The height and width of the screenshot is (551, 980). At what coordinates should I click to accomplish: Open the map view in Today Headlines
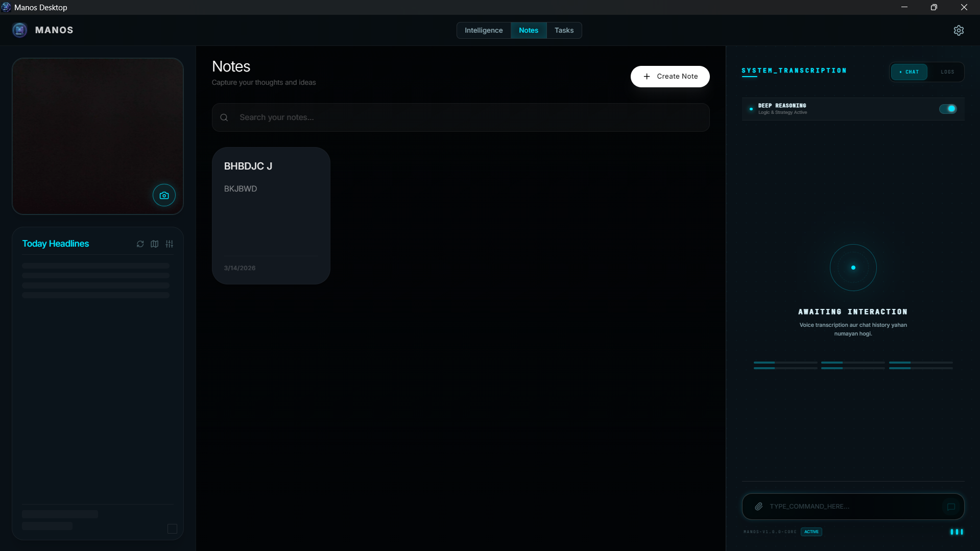[154, 244]
